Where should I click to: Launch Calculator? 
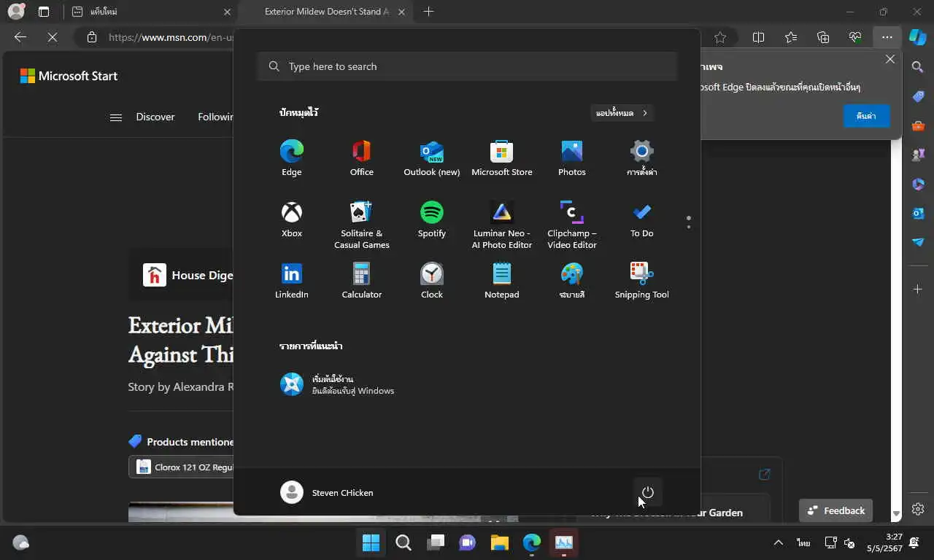[x=361, y=281]
